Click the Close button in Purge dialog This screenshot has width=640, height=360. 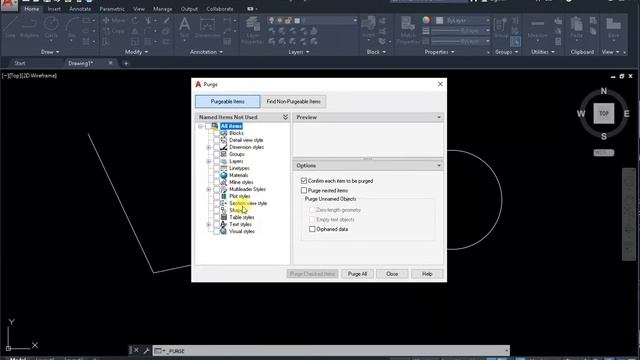(x=392, y=274)
